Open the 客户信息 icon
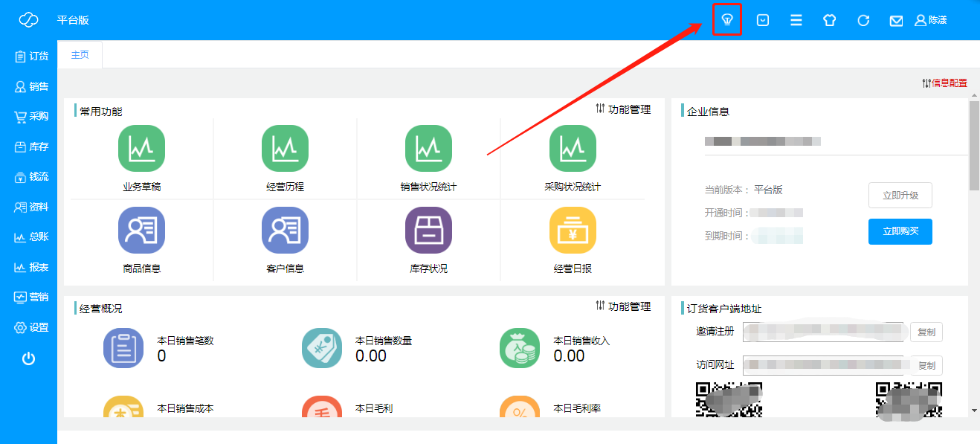This screenshot has width=980, height=444. coord(285,231)
